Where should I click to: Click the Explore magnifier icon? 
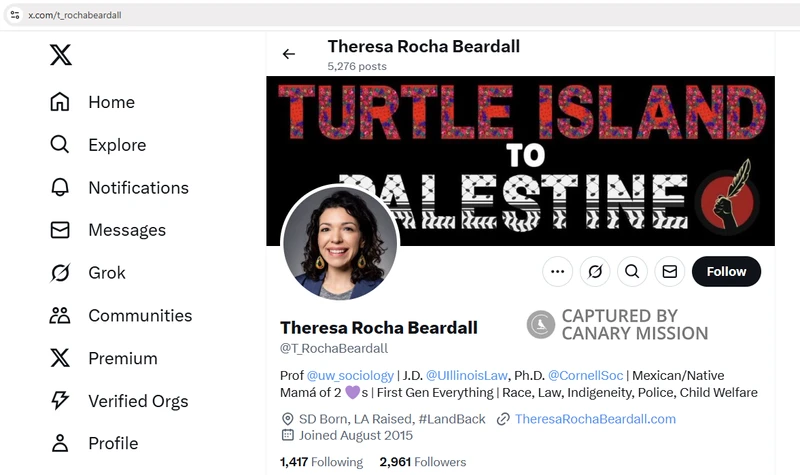(60, 144)
